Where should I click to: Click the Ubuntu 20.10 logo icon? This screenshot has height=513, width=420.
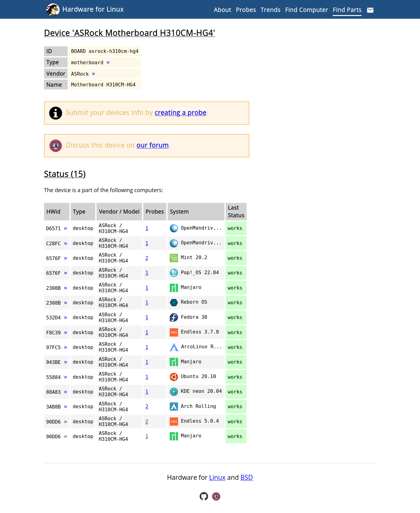tap(174, 377)
